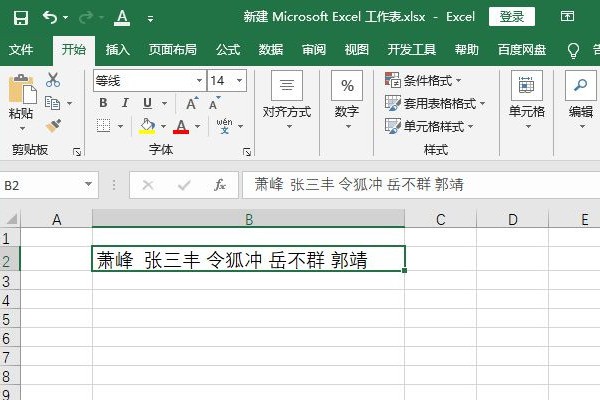Switch to the 插入 ribbon tab

tap(118, 50)
